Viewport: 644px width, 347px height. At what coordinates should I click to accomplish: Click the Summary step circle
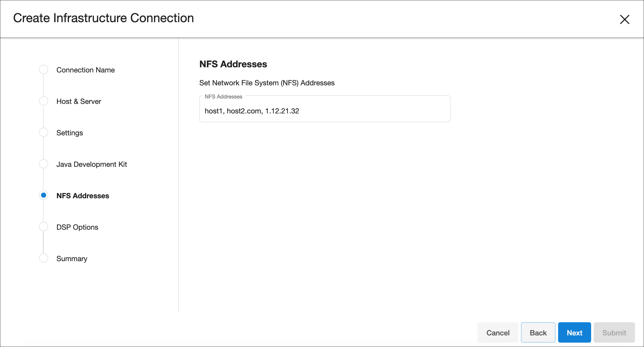[x=44, y=258]
